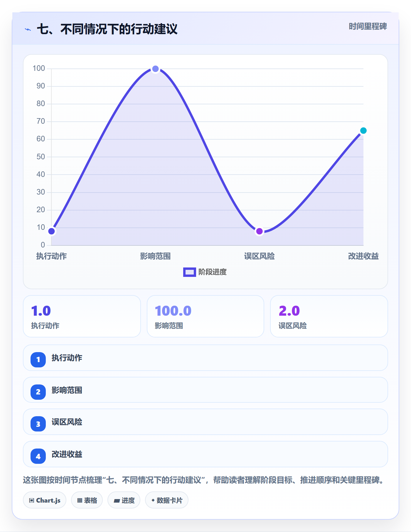Viewport: 411px width, 532px height.
Task: Click the 2.0 value in the 误区风险 card
Action: (289, 311)
